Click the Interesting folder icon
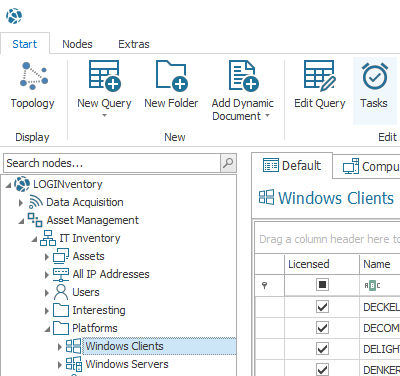 [61, 310]
